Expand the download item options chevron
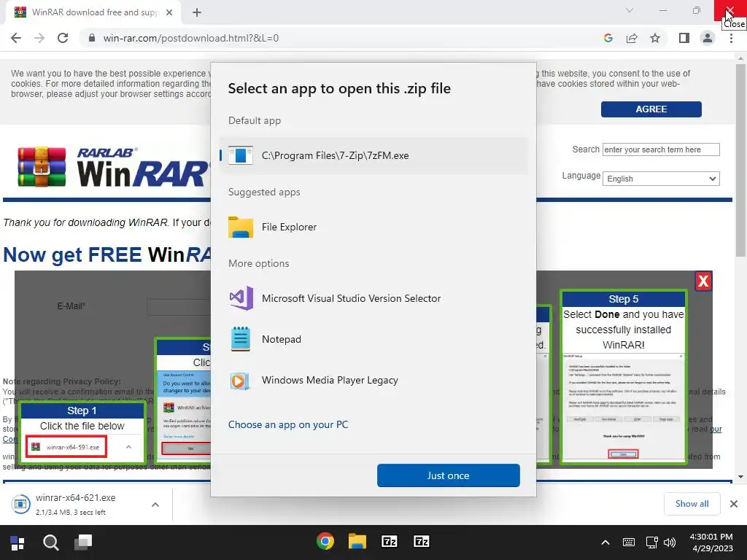Screen dimensions: 747x560 [x=155, y=505]
